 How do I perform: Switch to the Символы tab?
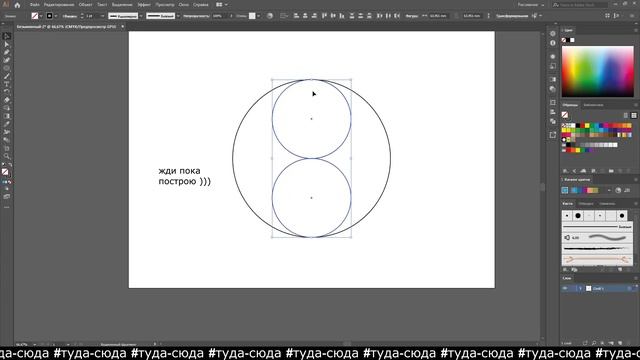607,203
